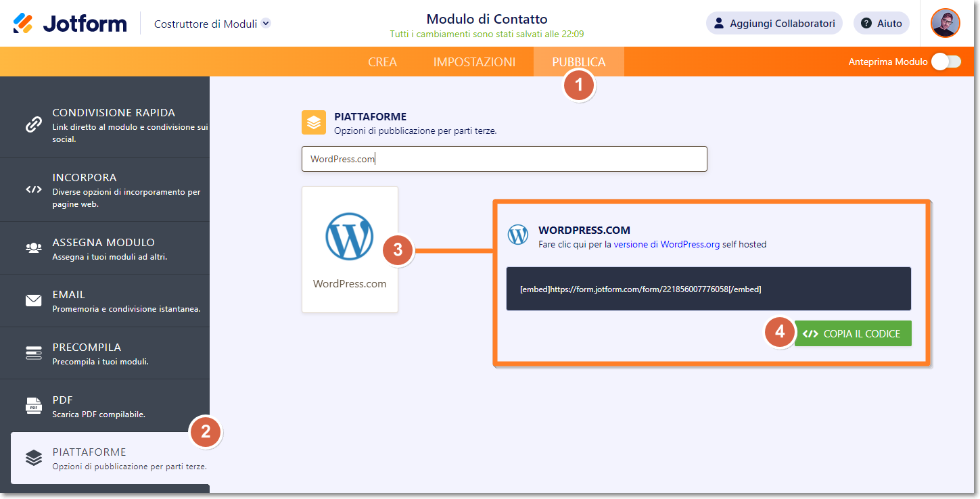The height and width of the screenshot is (499, 980).
Task: Select the PUBBLICA tab
Action: (579, 62)
